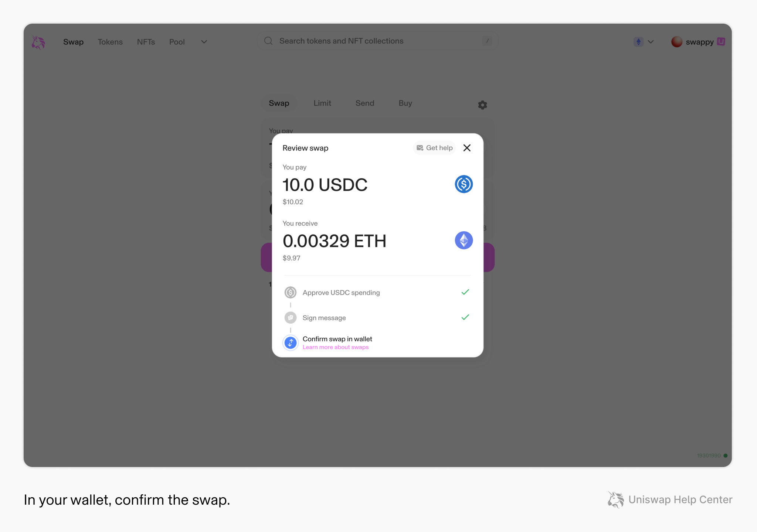This screenshot has width=757, height=532.
Task: Click the swappy wallet avatar
Action: (676, 42)
